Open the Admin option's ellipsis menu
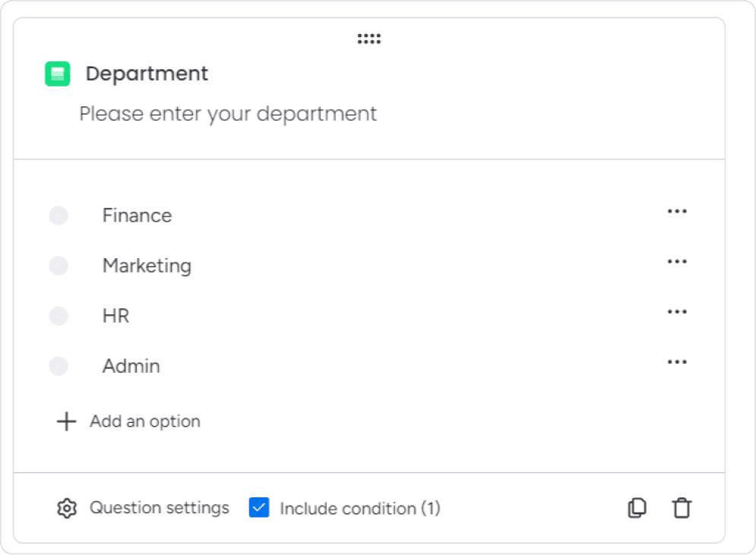The width and height of the screenshot is (756, 555). [x=677, y=361]
